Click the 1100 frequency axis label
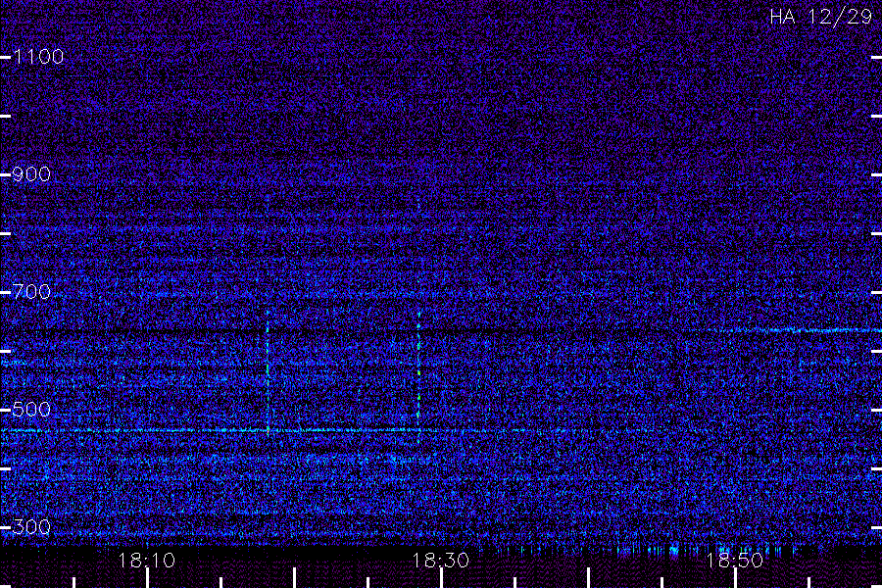The image size is (882, 588). coord(38,57)
